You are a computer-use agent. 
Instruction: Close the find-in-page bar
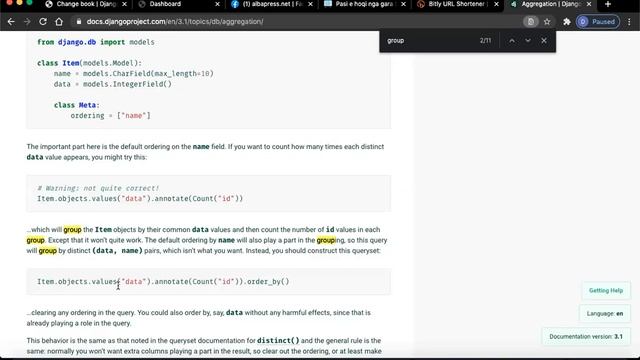coord(544,40)
